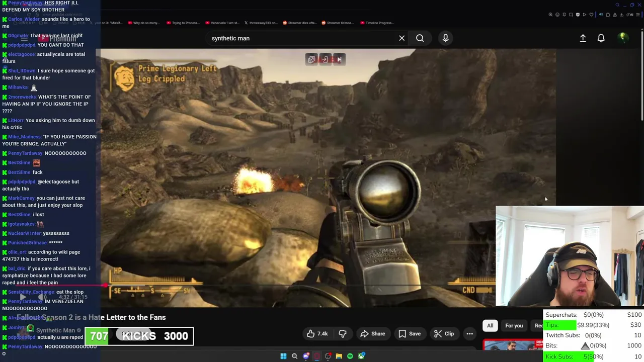Open the browser AI toolbar button

[630, 15]
